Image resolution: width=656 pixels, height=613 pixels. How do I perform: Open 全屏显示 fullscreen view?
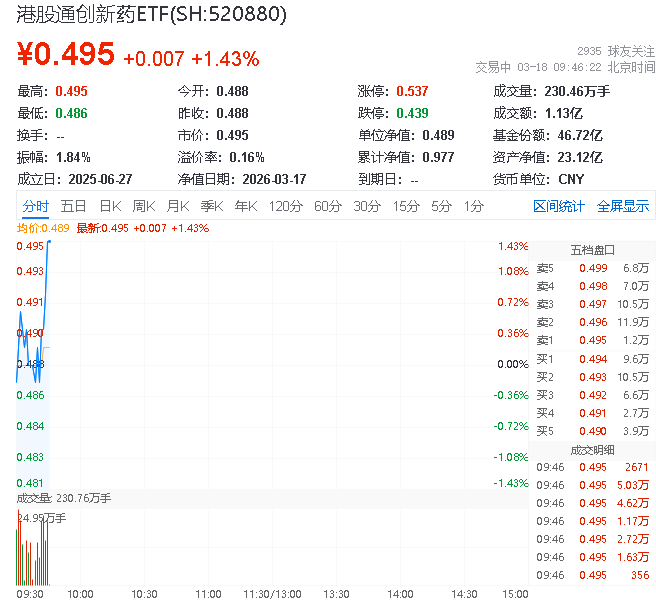(623, 206)
